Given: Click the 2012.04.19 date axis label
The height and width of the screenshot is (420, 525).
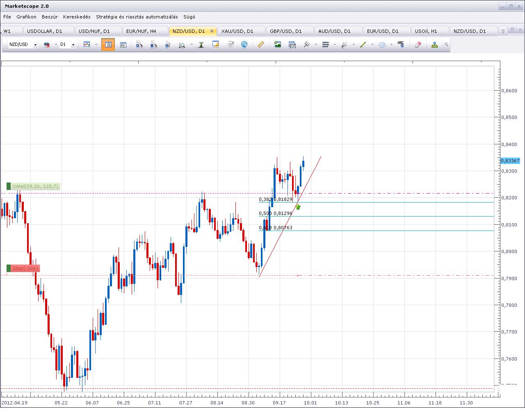Looking at the screenshot, I should click(x=14, y=403).
